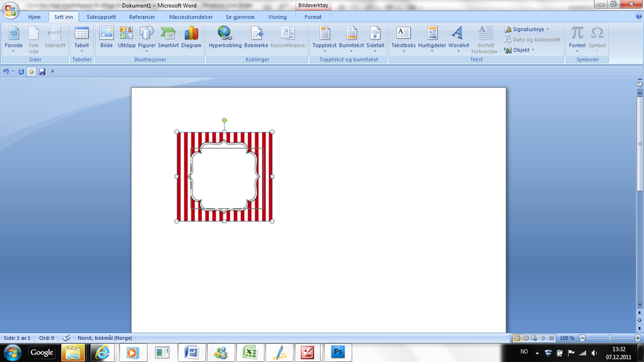Insert a blank page with Tom side
This screenshot has width=644, height=362.
pos(34,39)
